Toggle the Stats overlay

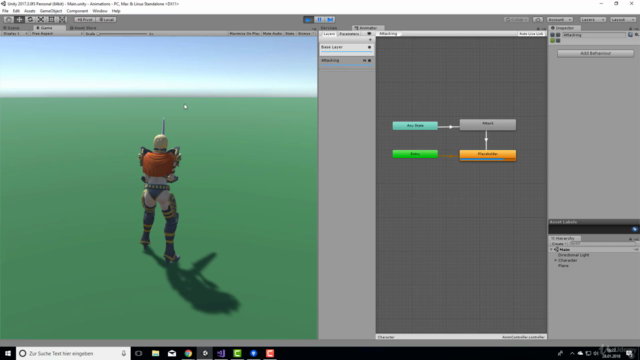(290, 33)
